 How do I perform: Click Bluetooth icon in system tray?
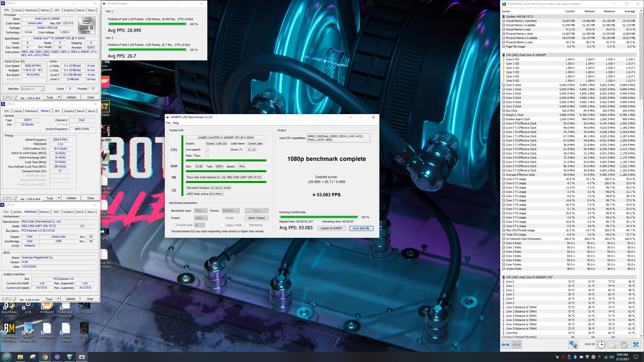point(575,357)
